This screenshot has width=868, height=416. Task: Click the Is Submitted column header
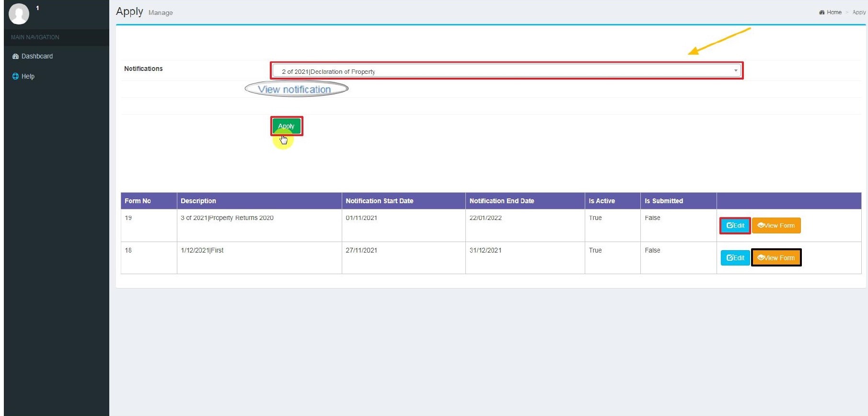click(663, 201)
